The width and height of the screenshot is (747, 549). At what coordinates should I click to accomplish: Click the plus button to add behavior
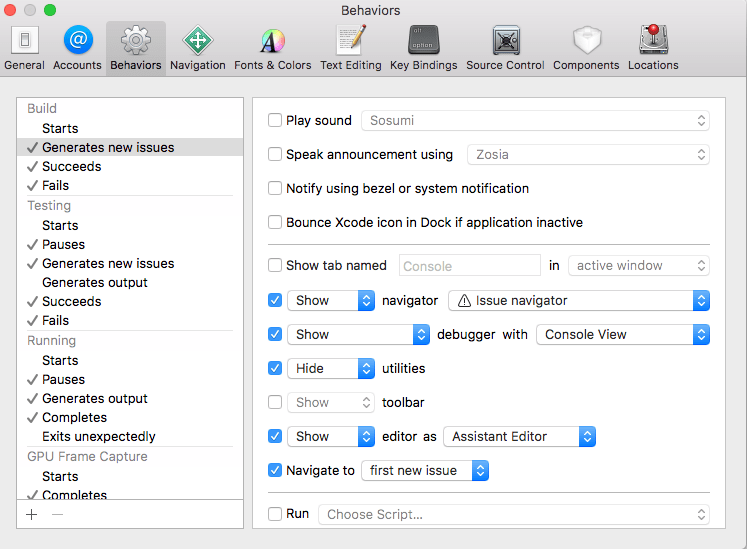(x=32, y=514)
